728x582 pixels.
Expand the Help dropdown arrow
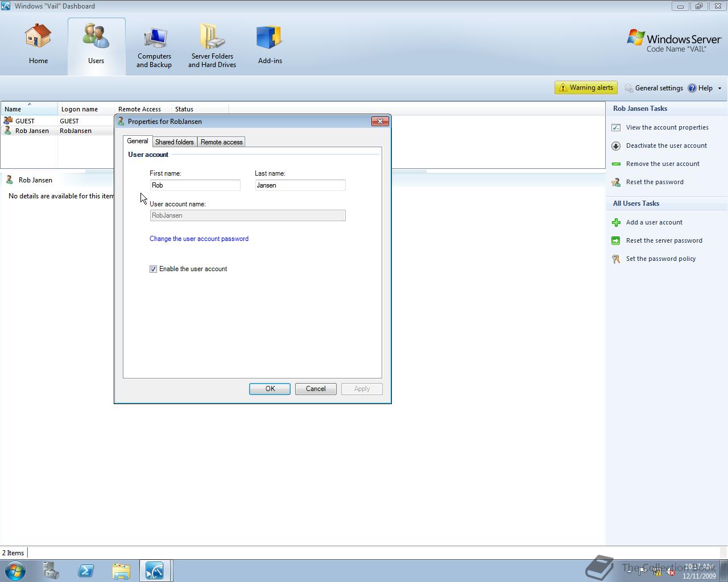(719, 88)
